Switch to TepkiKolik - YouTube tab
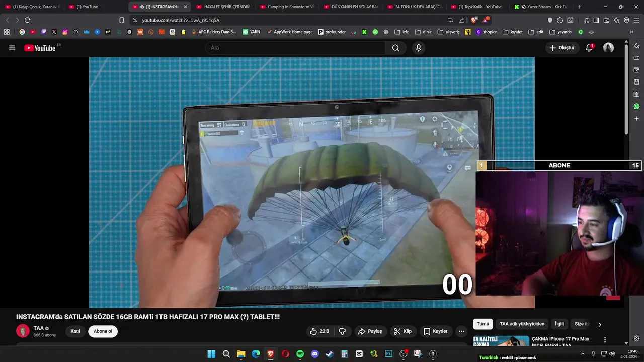Viewport: 644px width, 362px height. pyautogui.click(x=477, y=7)
